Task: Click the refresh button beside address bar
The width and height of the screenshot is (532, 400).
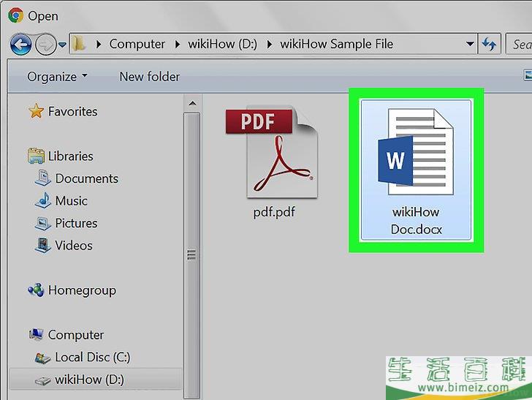Action: click(489, 44)
